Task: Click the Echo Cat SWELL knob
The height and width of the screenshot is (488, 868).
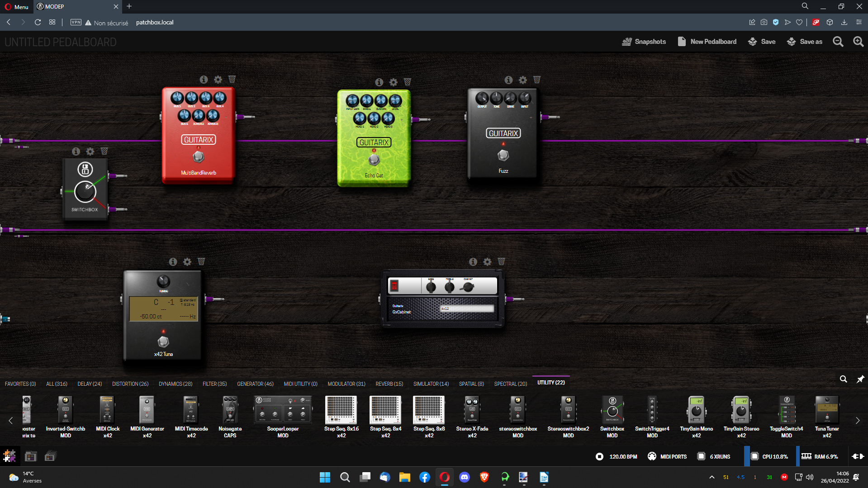Action: tap(366, 100)
